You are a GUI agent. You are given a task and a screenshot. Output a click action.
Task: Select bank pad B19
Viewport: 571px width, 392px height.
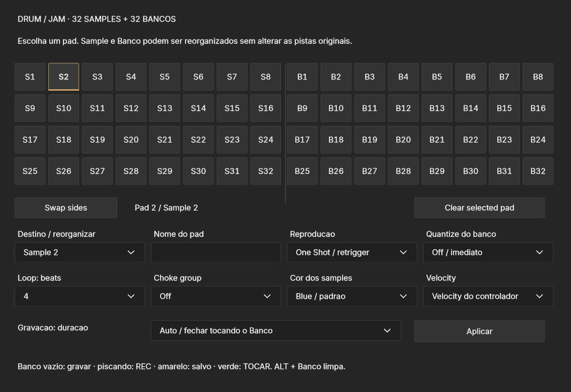coord(369,140)
